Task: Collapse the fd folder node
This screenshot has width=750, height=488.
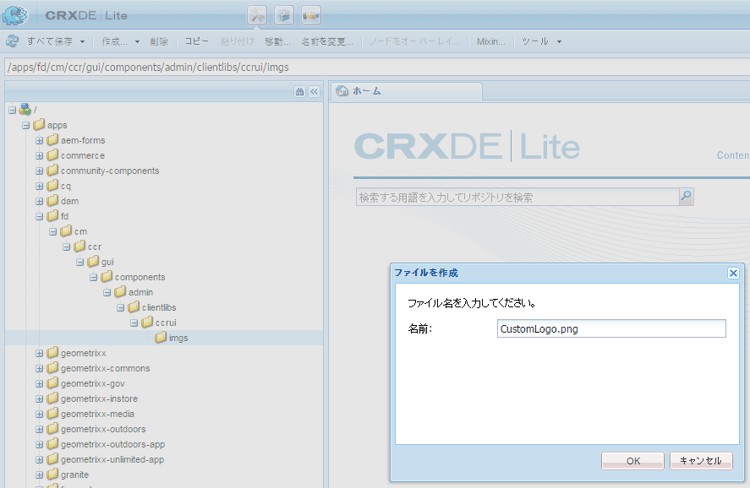Action: click(x=39, y=217)
